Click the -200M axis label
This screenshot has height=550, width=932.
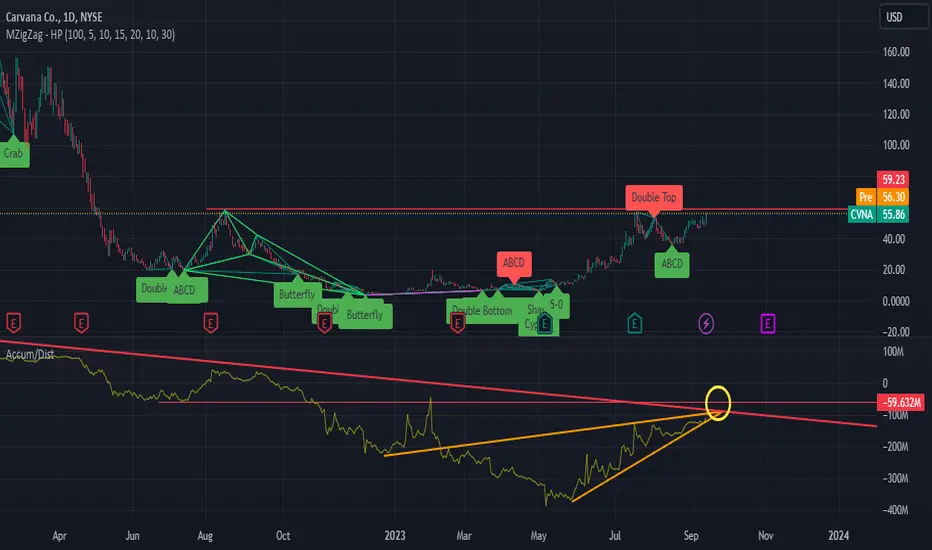click(895, 447)
